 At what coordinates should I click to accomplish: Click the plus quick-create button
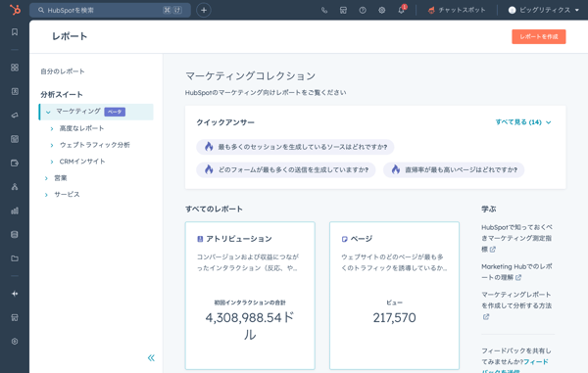(x=204, y=10)
